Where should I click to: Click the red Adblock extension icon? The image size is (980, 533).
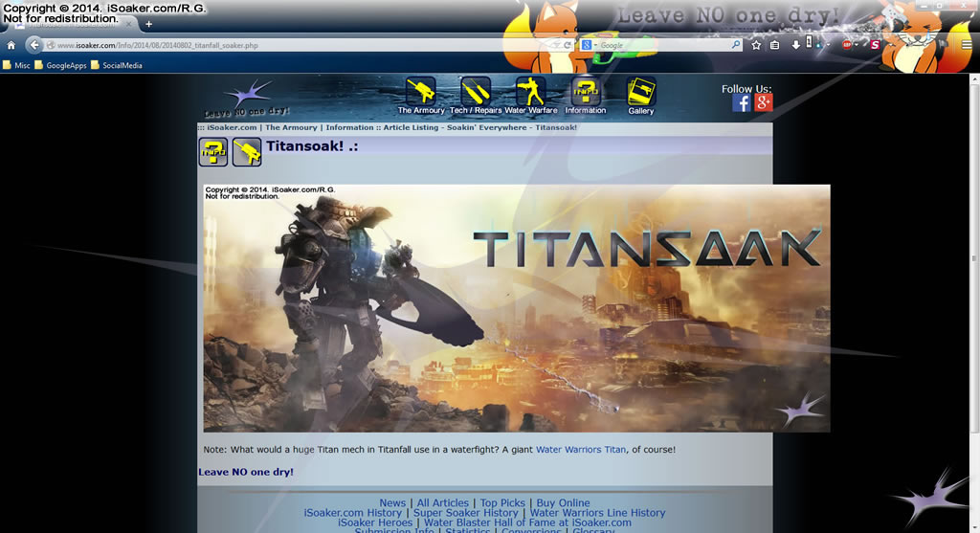(x=846, y=45)
